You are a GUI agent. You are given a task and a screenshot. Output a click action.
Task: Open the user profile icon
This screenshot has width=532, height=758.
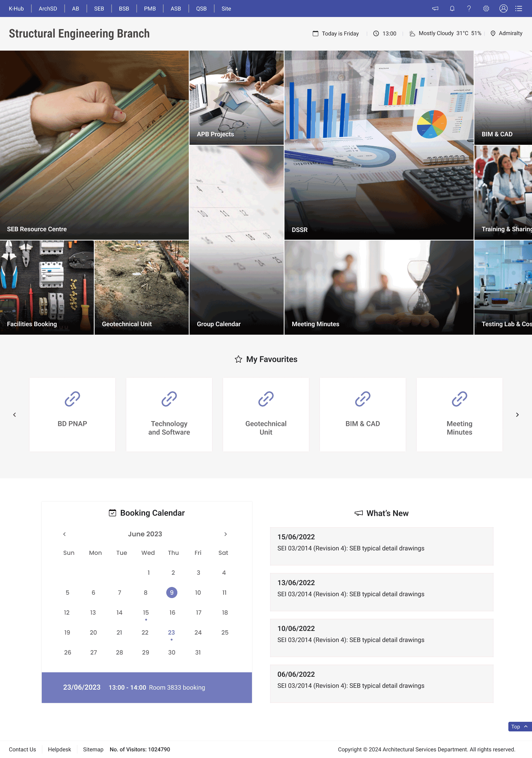pyautogui.click(x=503, y=8)
